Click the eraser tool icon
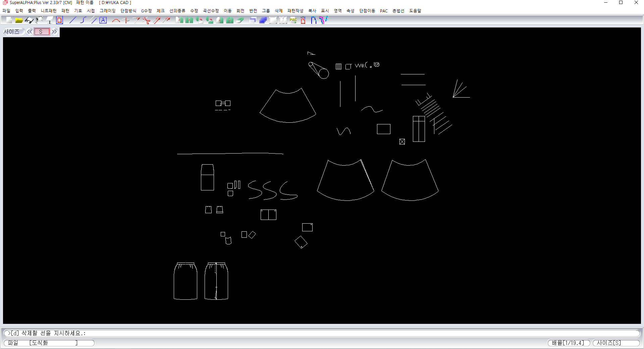The height and width of the screenshot is (349, 644). 240,20
